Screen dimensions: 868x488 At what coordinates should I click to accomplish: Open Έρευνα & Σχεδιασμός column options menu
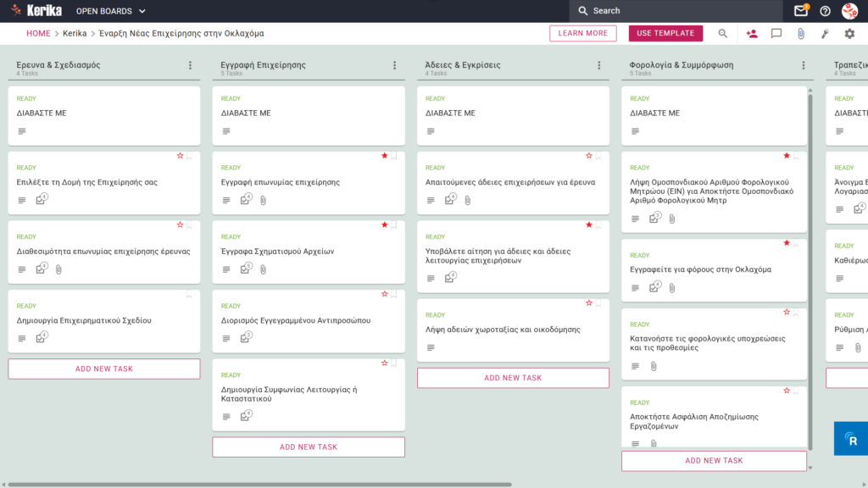coord(190,65)
